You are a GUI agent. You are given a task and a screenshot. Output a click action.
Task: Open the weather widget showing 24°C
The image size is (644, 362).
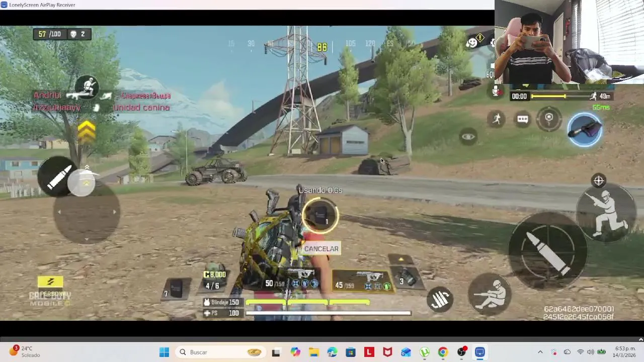[25, 352]
